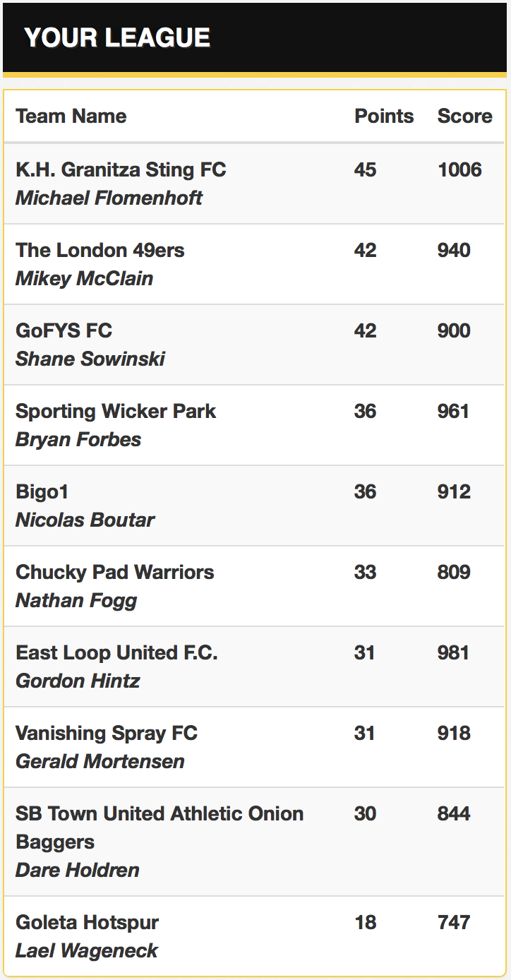This screenshot has height=980, width=511.
Task: Click manager name Lael Wageneck
Action: [87, 951]
